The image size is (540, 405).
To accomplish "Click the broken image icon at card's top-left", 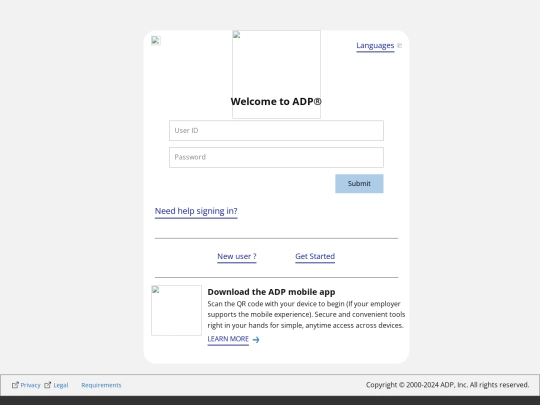I will tap(156, 41).
